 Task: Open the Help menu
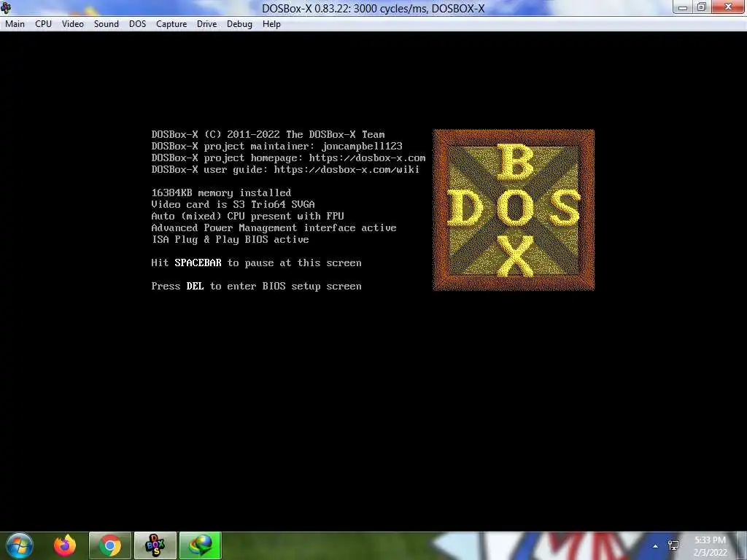pyautogui.click(x=271, y=24)
